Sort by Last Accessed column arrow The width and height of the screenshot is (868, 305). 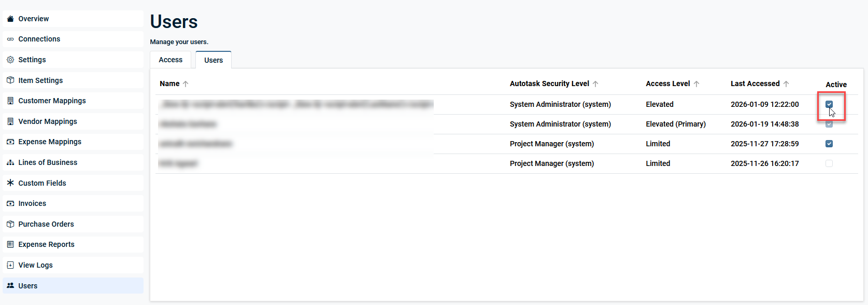pyautogui.click(x=786, y=84)
